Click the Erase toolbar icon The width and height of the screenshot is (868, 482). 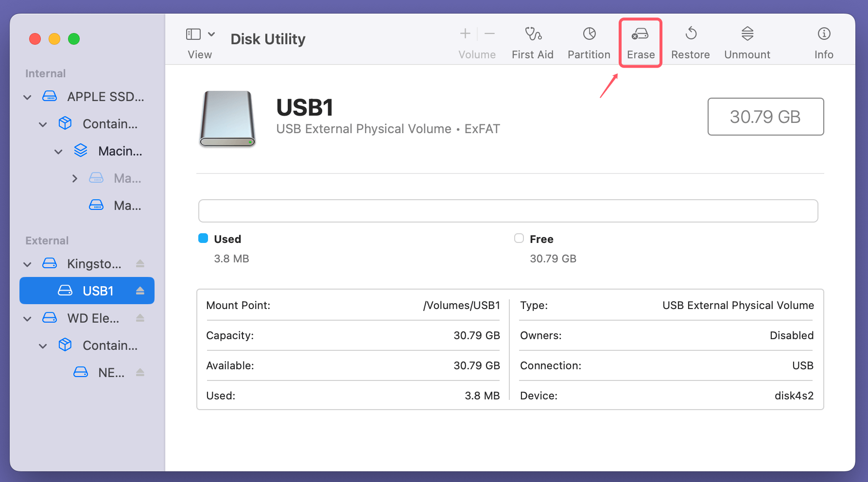click(x=641, y=41)
